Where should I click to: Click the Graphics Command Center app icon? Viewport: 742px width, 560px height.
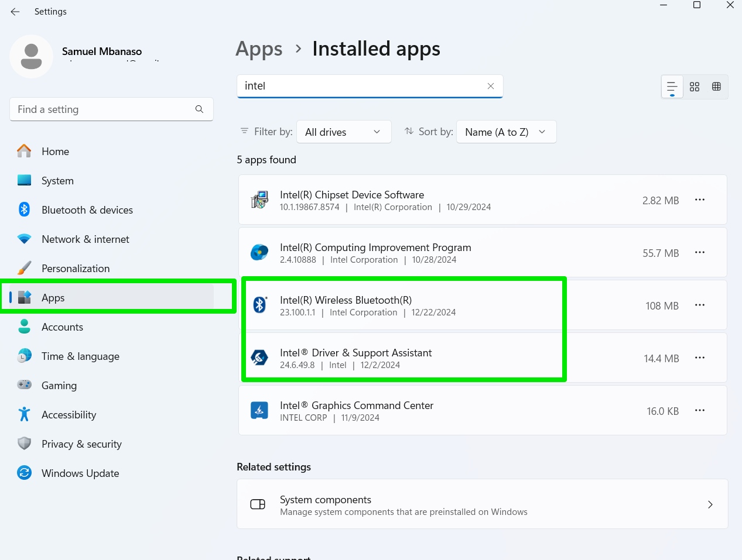[259, 410]
